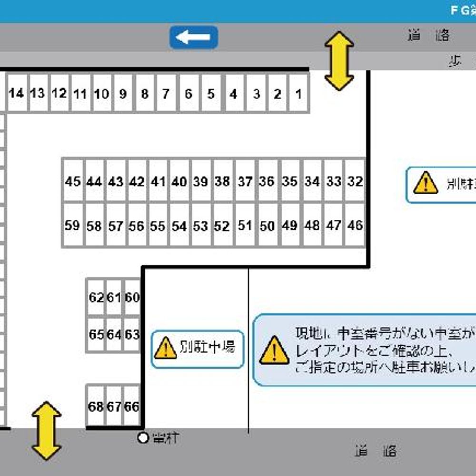Click the warning triangle right of space 32
Screen dimensions: 476x476
point(426,182)
